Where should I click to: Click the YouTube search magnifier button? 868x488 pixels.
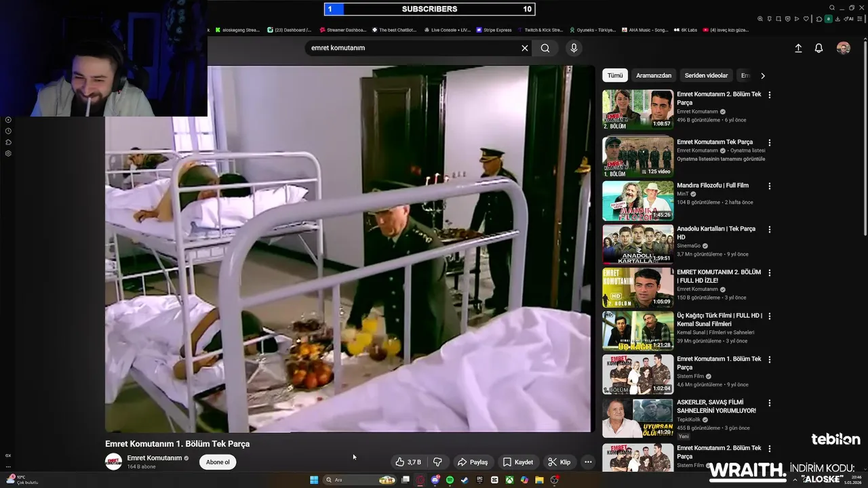[545, 48]
